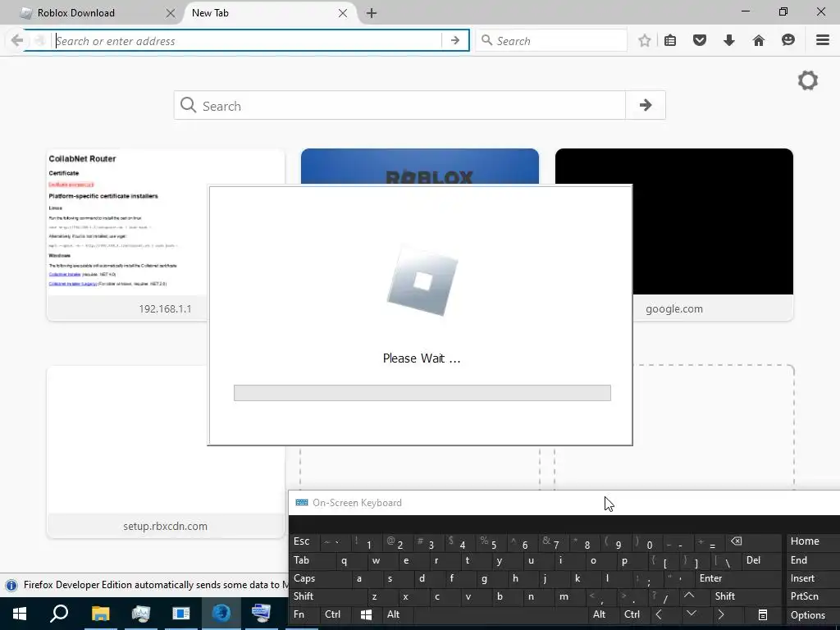Toggle left Ctrl on On-Screen Keyboard
Viewport: 840px width, 630px height.
tap(335, 614)
